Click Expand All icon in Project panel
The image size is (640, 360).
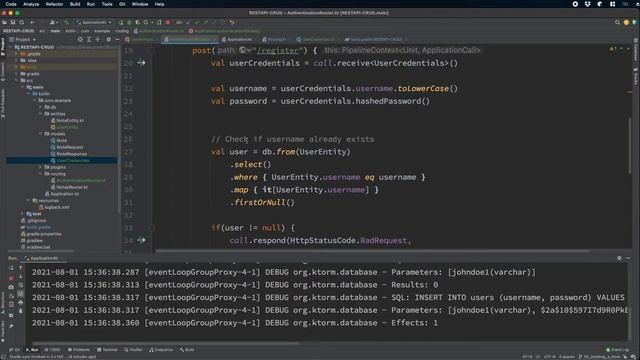click(x=89, y=40)
